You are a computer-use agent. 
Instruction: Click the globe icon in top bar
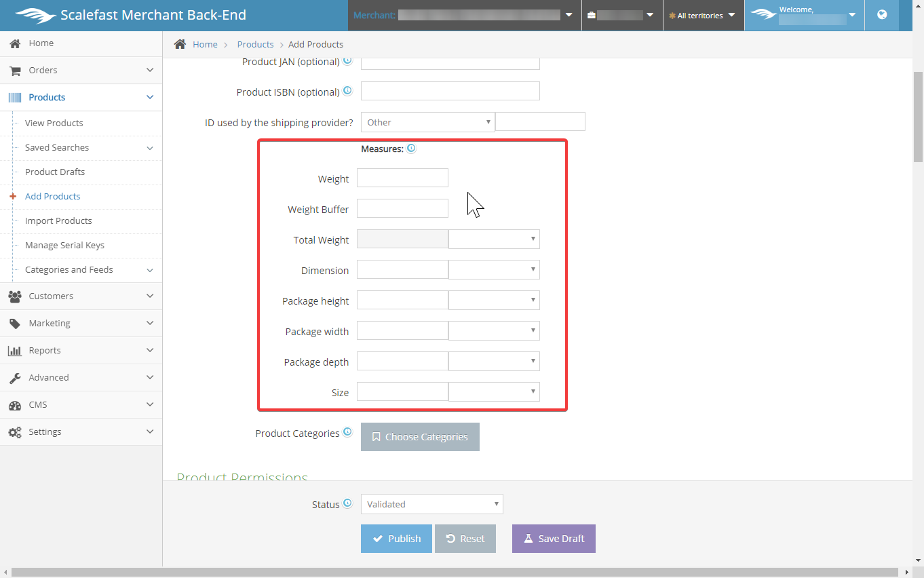pos(882,15)
